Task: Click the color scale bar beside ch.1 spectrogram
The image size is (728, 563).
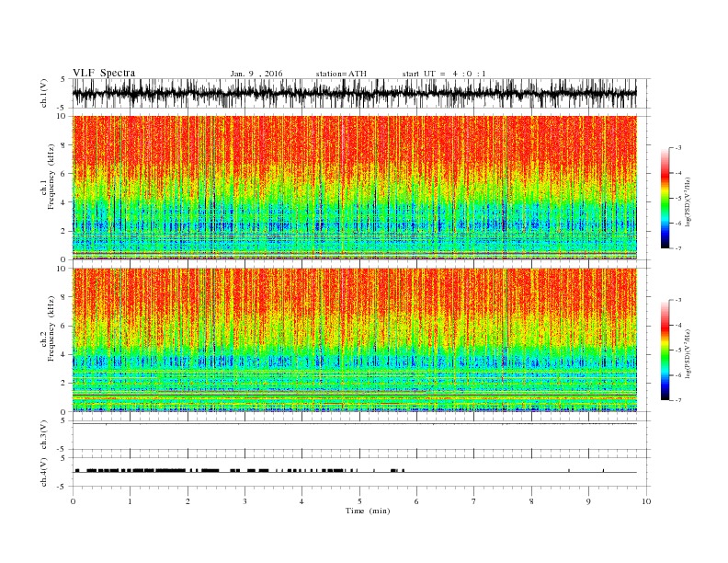Action: [665, 198]
